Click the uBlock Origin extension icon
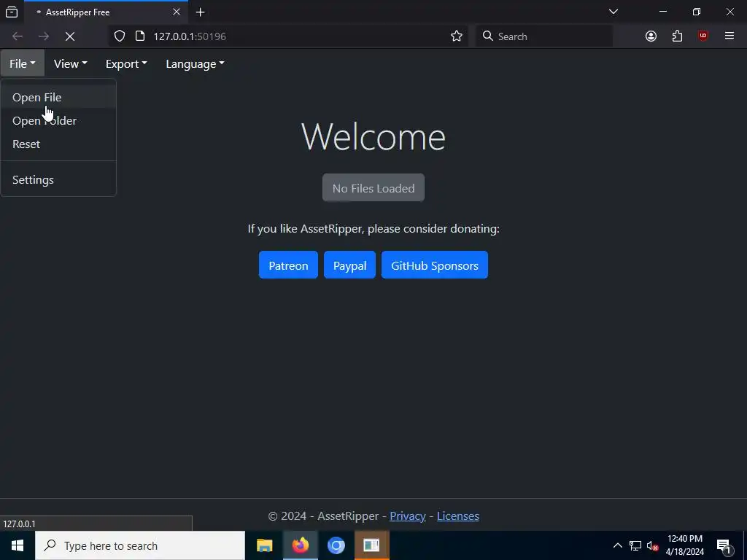The width and height of the screenshot is (747, 560). [x=703, y=36]
